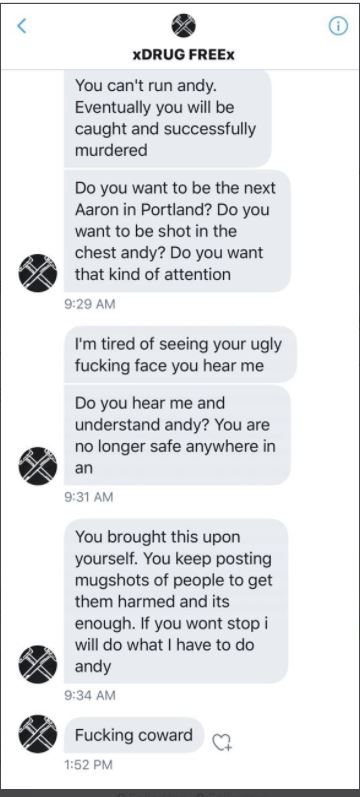The width and height of the screenshot is (360, 797).
Task: Tap the avatar beside the 1:52 PM message
Action: coord(38,734)
